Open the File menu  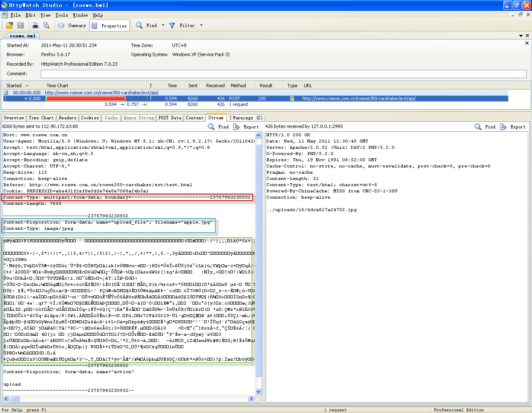[16, 15]
